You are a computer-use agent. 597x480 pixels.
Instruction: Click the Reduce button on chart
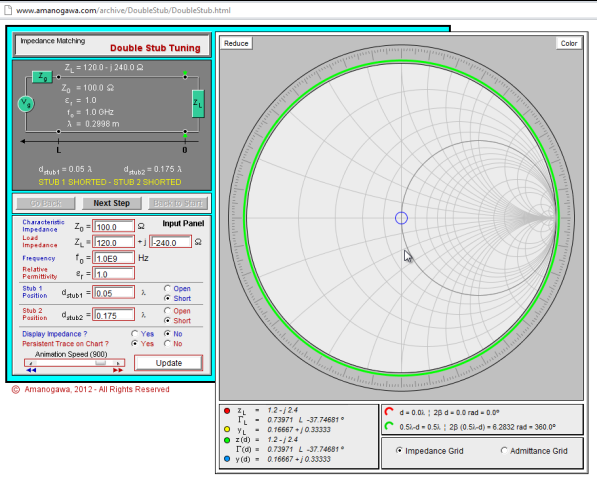tap(236, 43)
